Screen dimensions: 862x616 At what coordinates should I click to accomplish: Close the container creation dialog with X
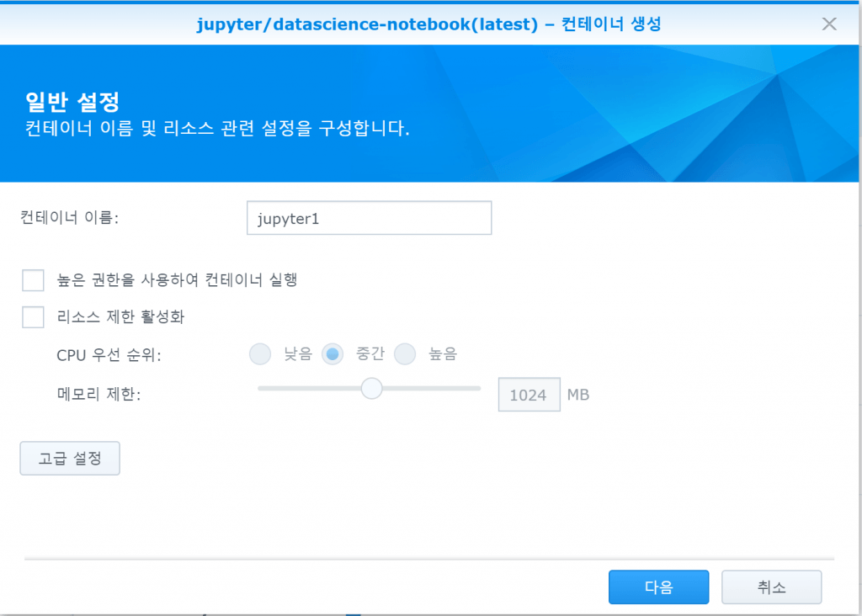coord(829,24)
